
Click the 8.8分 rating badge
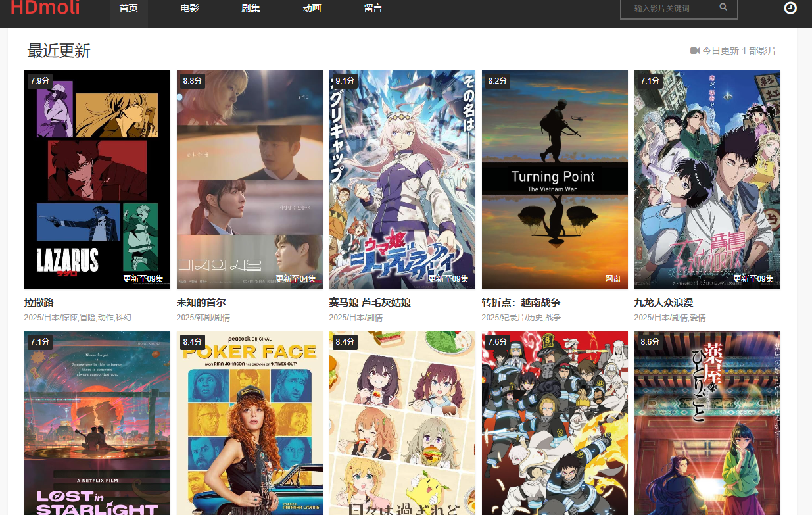[x=193, y=81]
